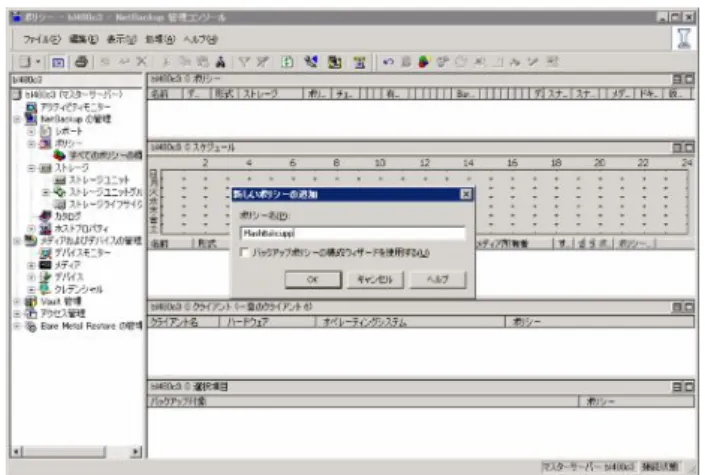
Task: Open the ヘルプ menu
Action: tap(200, 40)
